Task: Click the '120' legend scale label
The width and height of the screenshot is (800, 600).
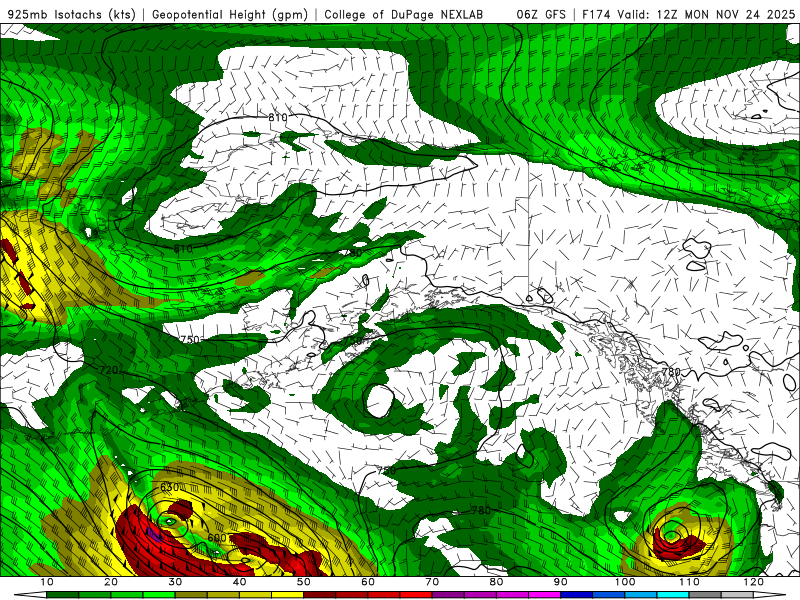Action: click(753, 582)
